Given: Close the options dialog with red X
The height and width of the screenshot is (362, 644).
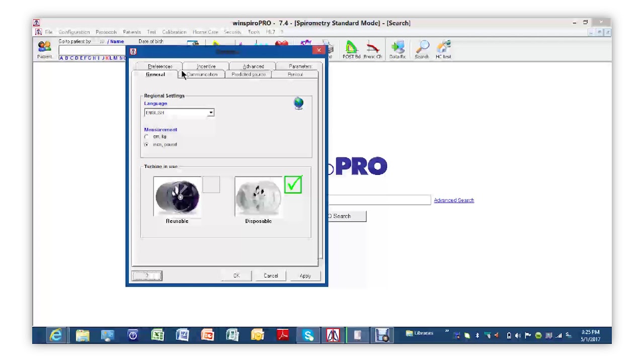Looking at the screenshot, I should (x=318, y=50).
